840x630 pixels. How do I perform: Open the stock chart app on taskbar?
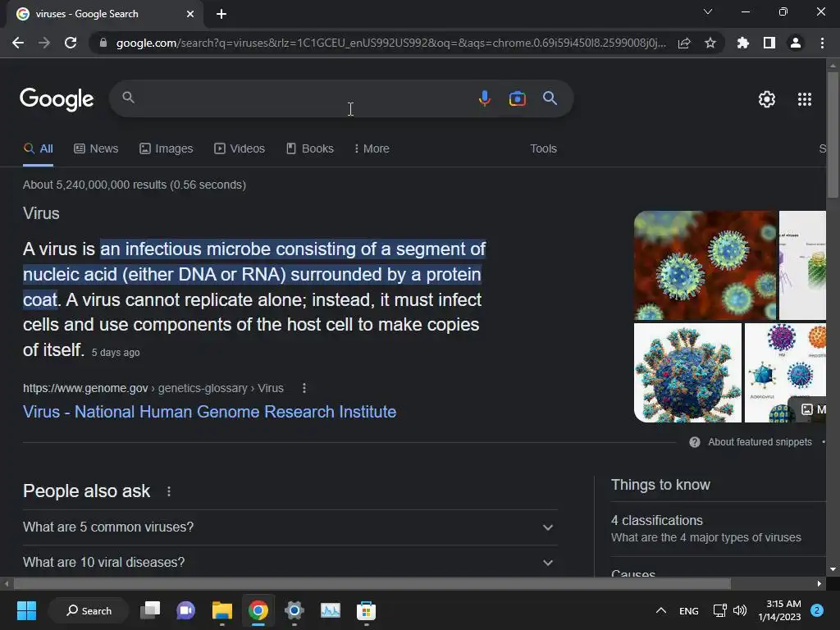pyautogui.click(x=331, y=610)
